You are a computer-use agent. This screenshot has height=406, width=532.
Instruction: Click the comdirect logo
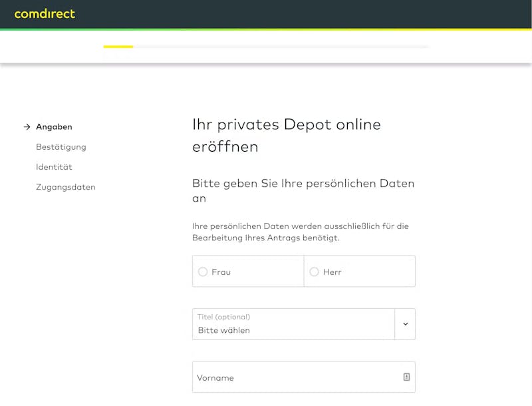tap(45, 14)
